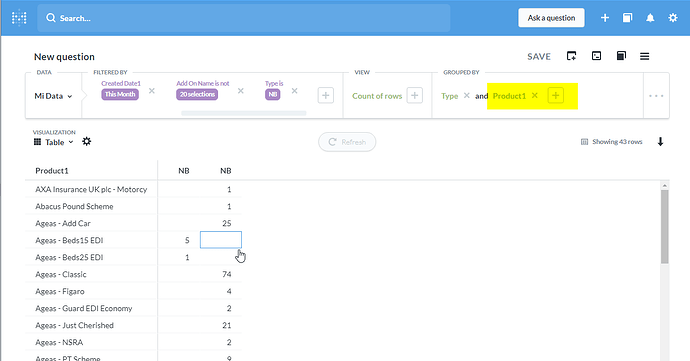The width and height of the screenshot is (690, 361).
Task: Select the Ageas - Figaro row
Action: click(133, 291)
